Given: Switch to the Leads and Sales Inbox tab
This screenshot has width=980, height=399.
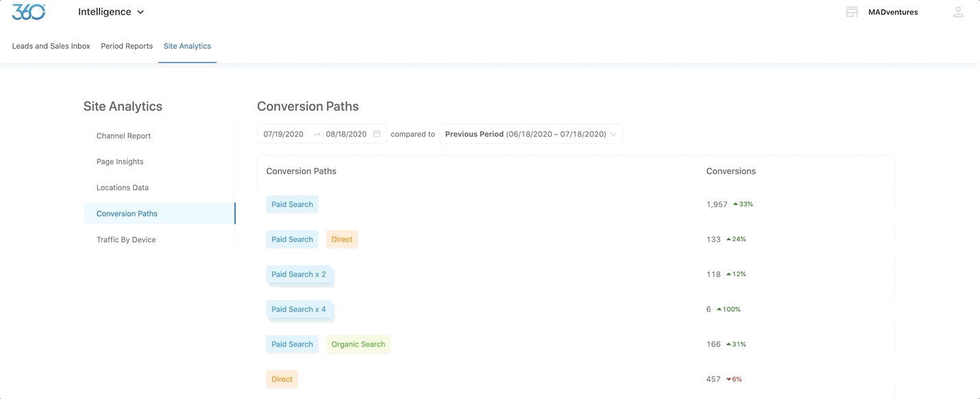Looking at the screenshot, I should [x=50, y=45].
